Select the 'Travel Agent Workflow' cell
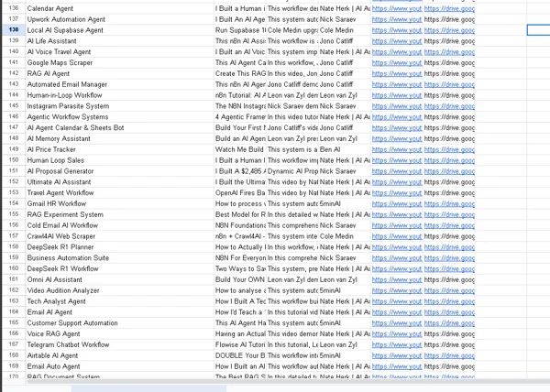The height and width of the screenshot is (392, 550). click(120, 193)
